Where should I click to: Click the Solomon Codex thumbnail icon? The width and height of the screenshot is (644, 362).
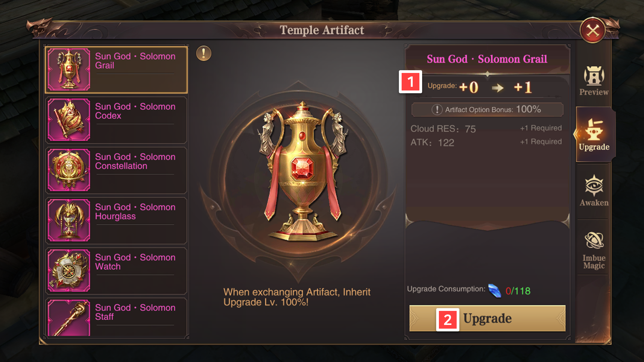[69, 120]
